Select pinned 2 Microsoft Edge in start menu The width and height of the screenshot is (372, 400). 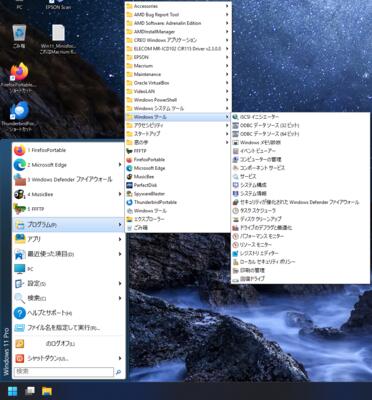tap(68, 165)
